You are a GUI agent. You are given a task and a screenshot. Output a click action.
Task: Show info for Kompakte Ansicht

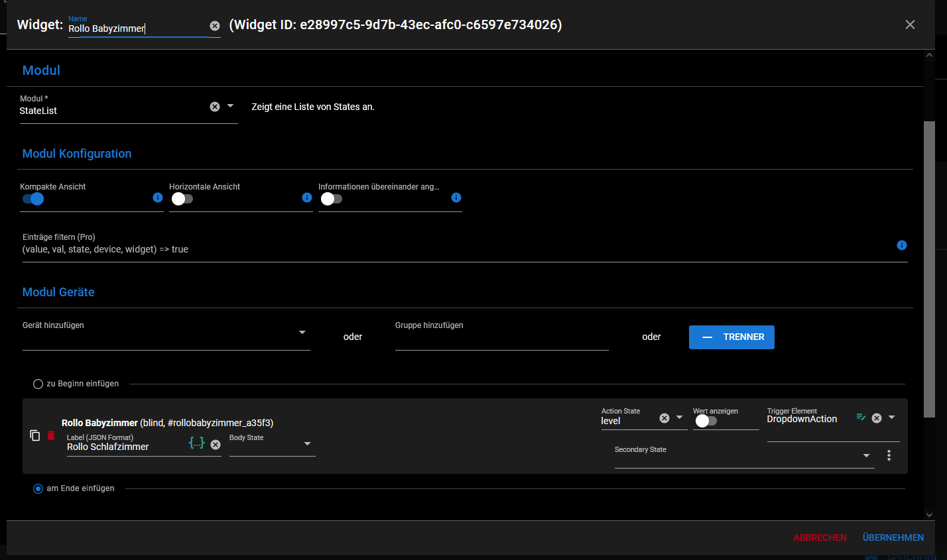coord(158,197)
